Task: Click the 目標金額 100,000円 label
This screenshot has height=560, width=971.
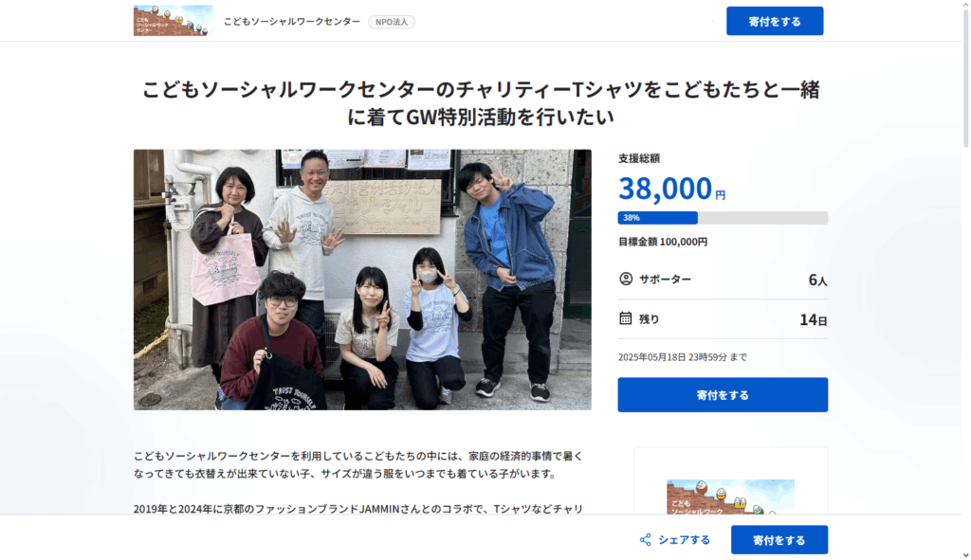Action: click(663, 242)
